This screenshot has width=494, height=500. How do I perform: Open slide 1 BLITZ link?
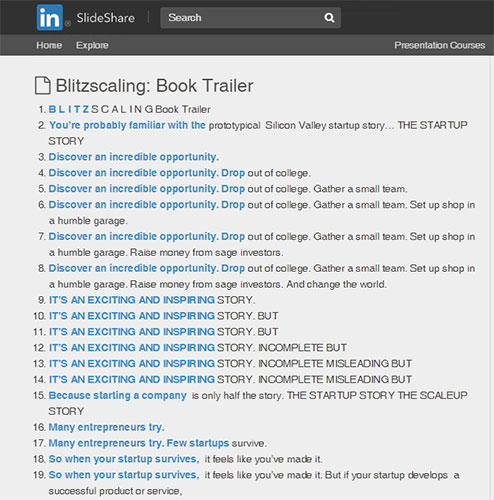coord(69,109)
